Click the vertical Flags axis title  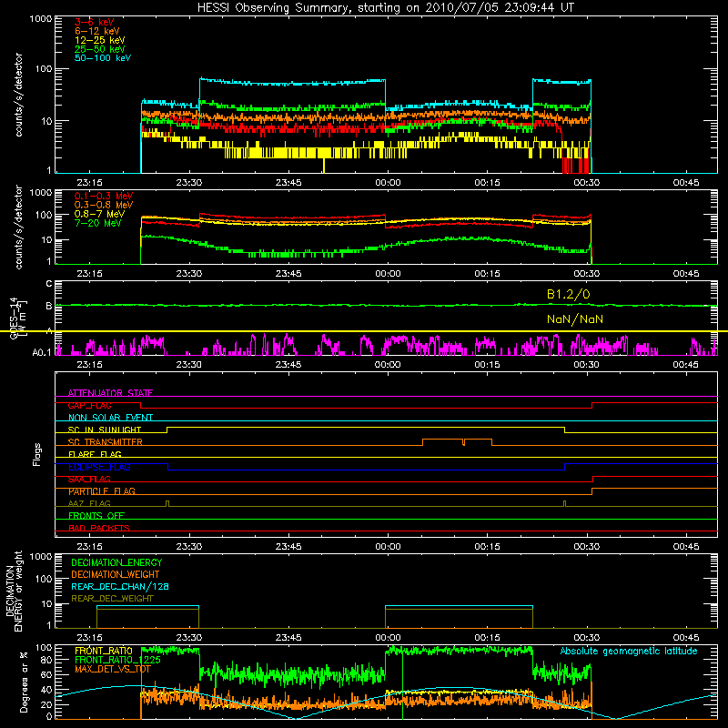point(37,454)
